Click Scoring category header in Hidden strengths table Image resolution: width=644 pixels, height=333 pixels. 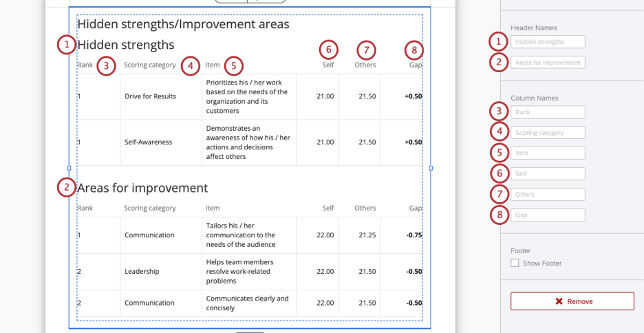click(150, 65)
